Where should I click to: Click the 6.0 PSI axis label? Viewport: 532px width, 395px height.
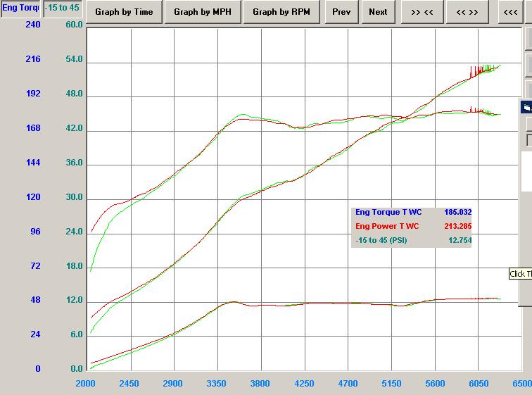tap(76, 334)
